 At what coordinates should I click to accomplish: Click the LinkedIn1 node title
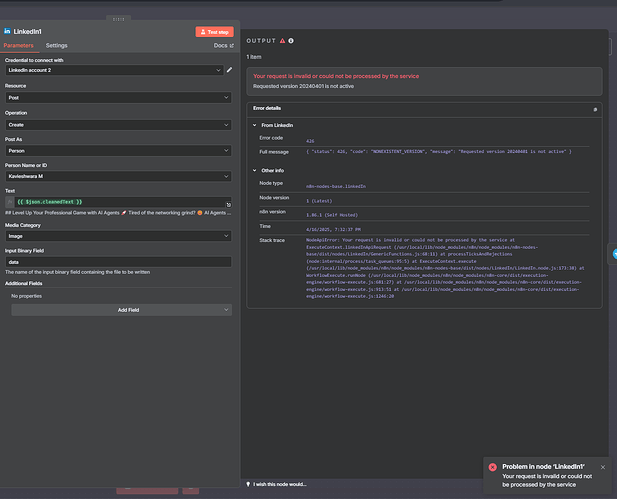pyautogui.click(x=28, y=31)
